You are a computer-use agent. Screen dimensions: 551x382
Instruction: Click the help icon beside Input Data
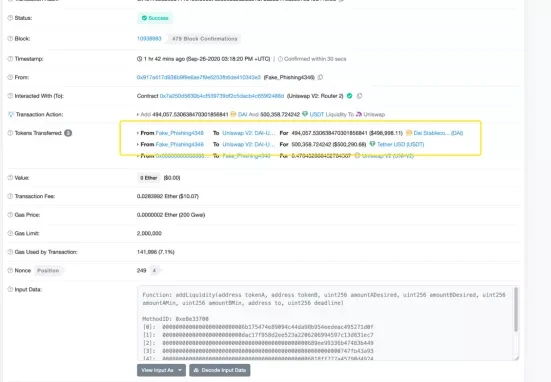click(10, 289)
